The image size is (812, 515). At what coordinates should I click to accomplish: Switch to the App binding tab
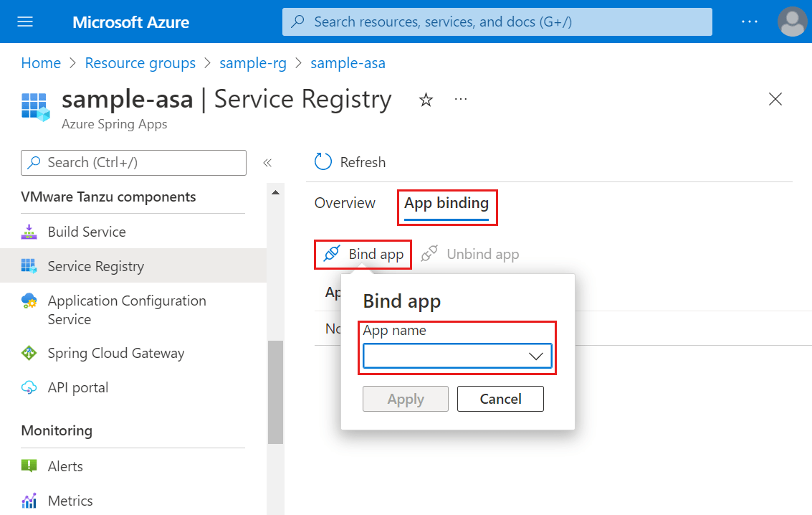point(446,203)
